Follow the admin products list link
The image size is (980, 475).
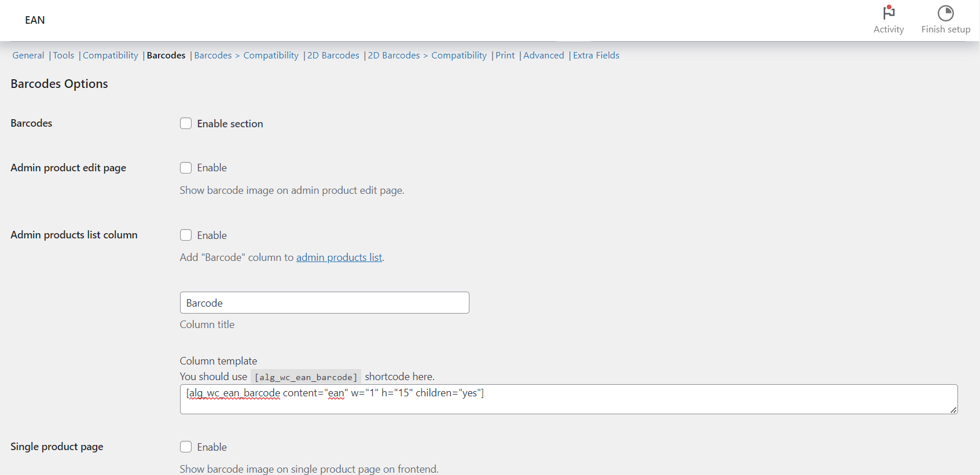pos(339,257)
